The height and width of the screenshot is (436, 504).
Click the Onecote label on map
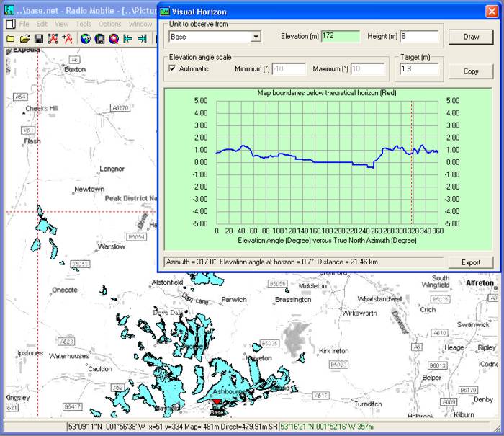pos(65,290)
